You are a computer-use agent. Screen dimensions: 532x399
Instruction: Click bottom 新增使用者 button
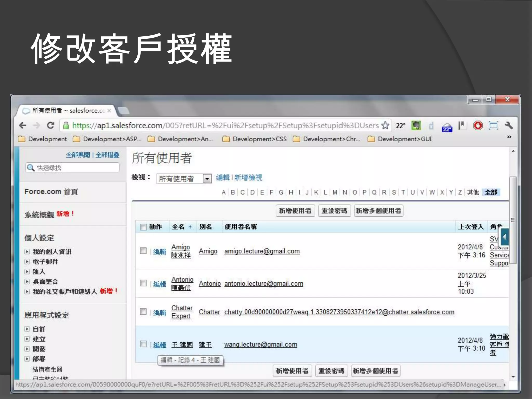(x=292, y=371)
